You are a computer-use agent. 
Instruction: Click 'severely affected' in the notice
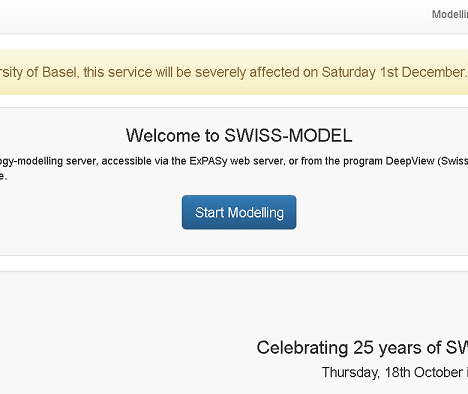(x=247, y=72)
